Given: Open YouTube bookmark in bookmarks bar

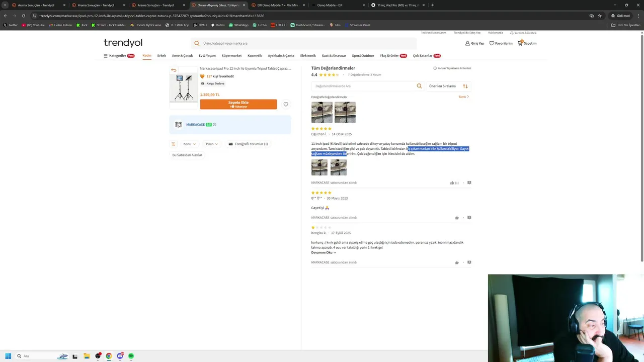Looking at the screenshot, I should (x=33, y=25).
